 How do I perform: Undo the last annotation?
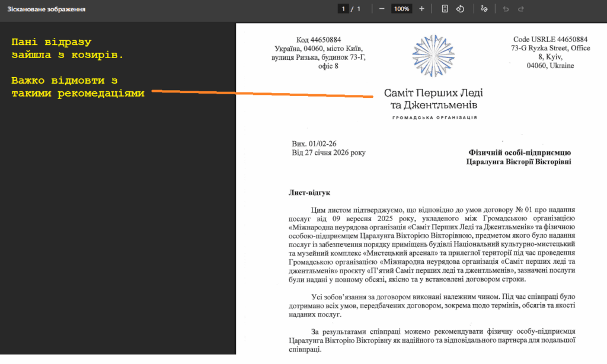coord(506,9)
